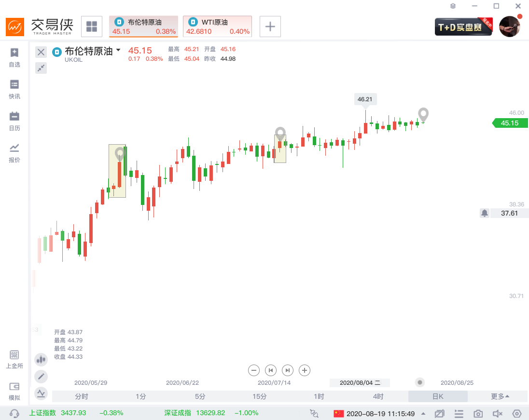Open the 自选 watchlist in the sidebar

(14, 57)
